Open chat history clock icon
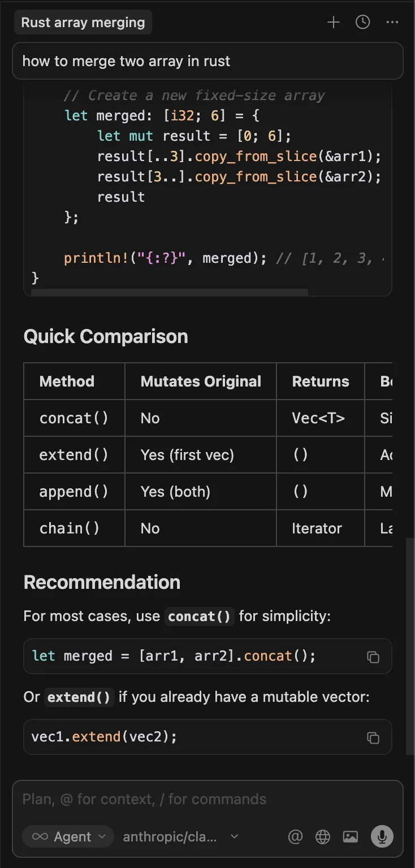The image size is (415, 868). coord(362,23)
